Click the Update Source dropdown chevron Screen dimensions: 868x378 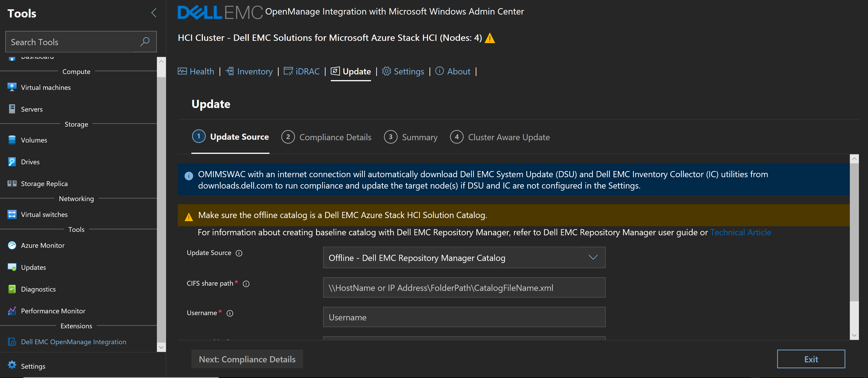point(593,258)
